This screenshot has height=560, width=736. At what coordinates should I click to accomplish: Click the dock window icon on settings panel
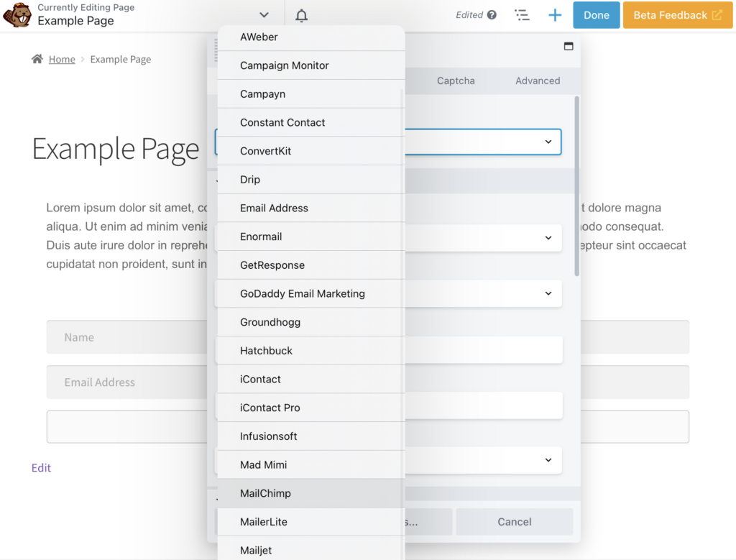coord(569,45)
